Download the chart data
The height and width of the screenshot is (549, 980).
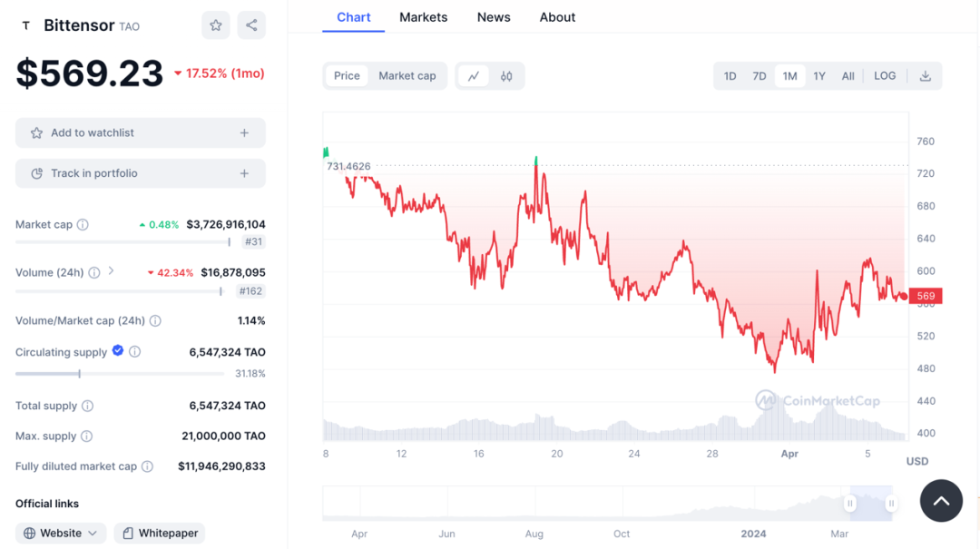pyautogui.click(x=926, y=76)
